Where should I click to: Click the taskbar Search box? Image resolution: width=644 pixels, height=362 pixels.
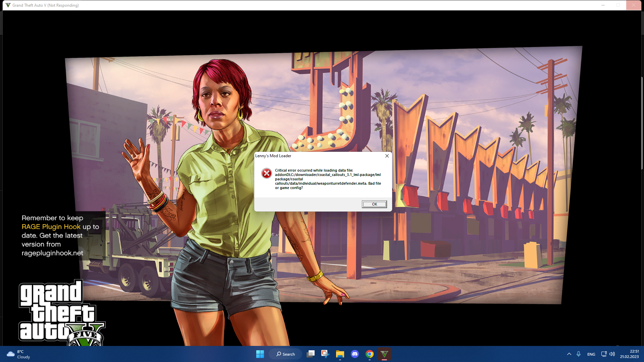(285, 354)
